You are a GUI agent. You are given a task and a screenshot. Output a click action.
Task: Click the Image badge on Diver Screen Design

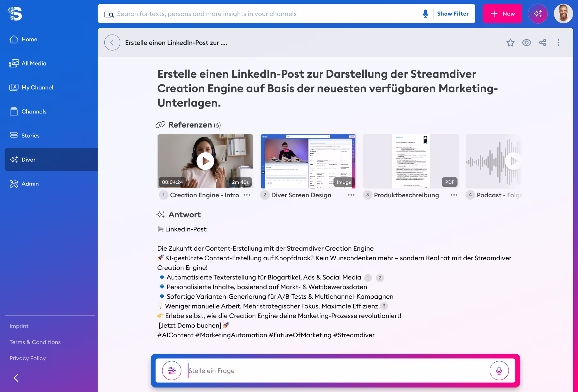coord(344,182)
